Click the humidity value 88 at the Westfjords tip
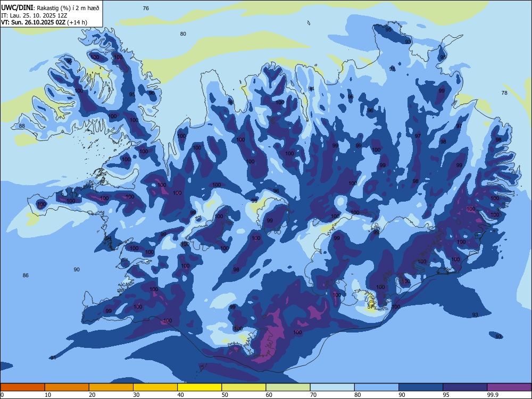 22,126
